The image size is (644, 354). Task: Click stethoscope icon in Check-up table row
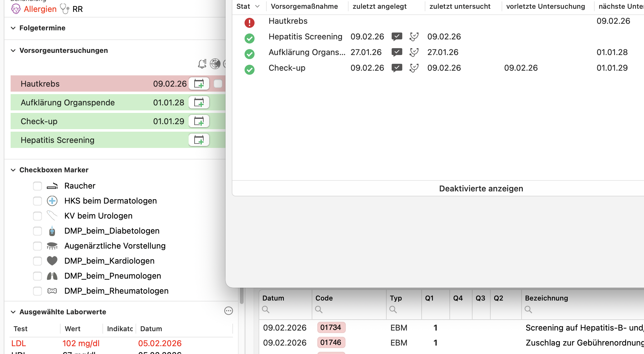tap(414, 68)
